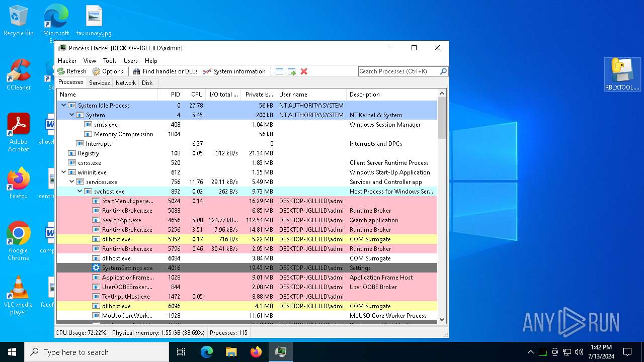Select the TextInputHost.exe process
Image resolution: width=644 pixels, height=362 pixels.
coord(247,297)
